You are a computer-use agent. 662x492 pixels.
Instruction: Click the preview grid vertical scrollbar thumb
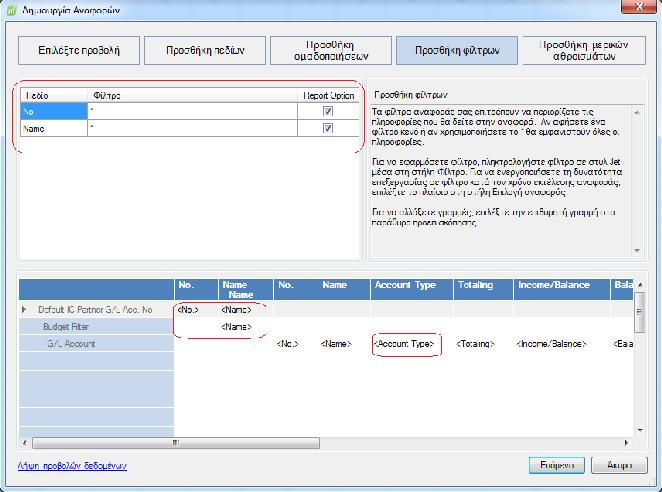click(x=640, y=312)
